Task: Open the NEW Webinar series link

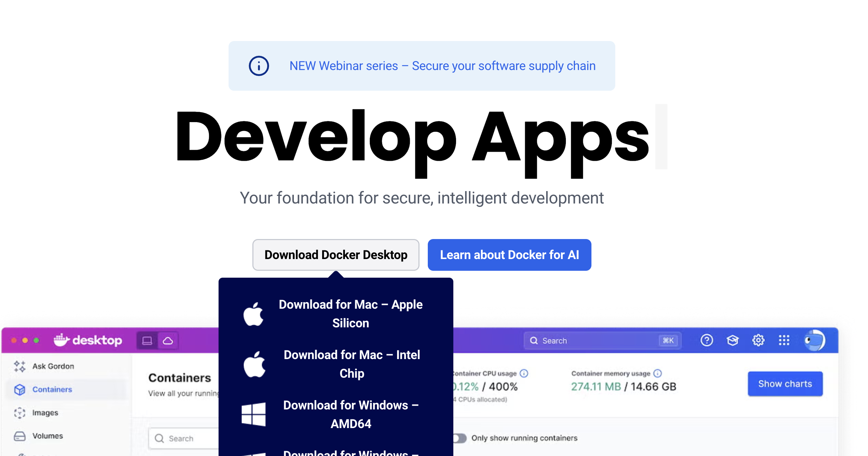Action: (442, 66)
